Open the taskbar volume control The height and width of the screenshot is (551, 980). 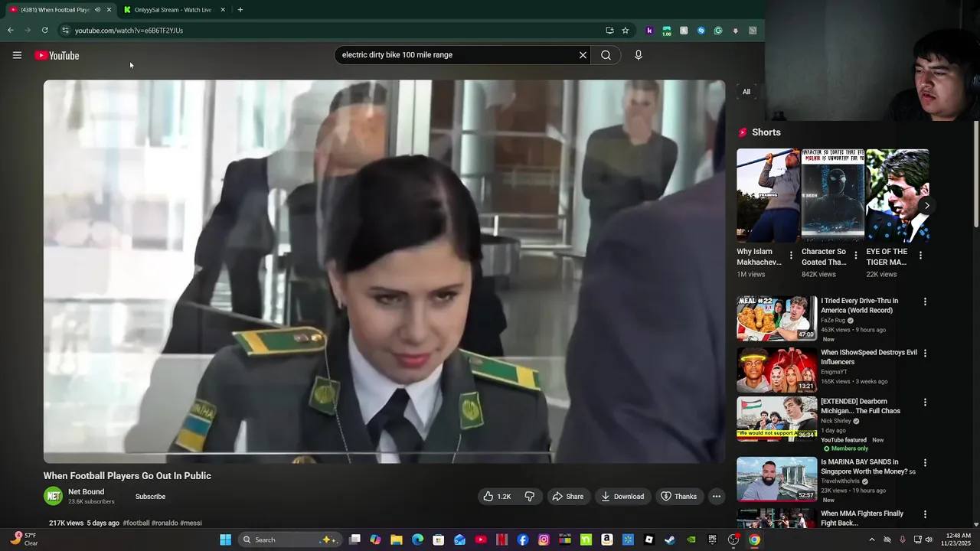[929, 540]
